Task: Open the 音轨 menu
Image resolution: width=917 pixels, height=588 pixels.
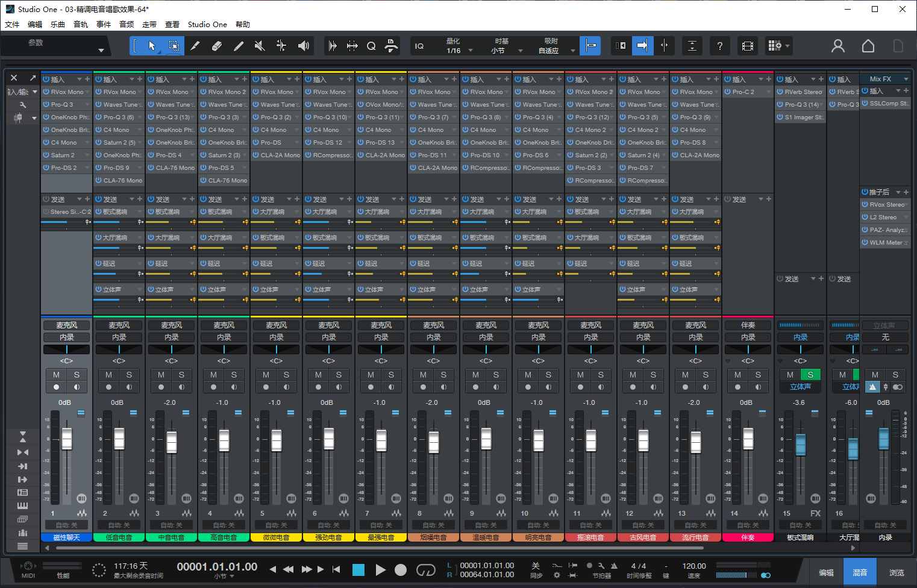Action: tap(81, 25)
